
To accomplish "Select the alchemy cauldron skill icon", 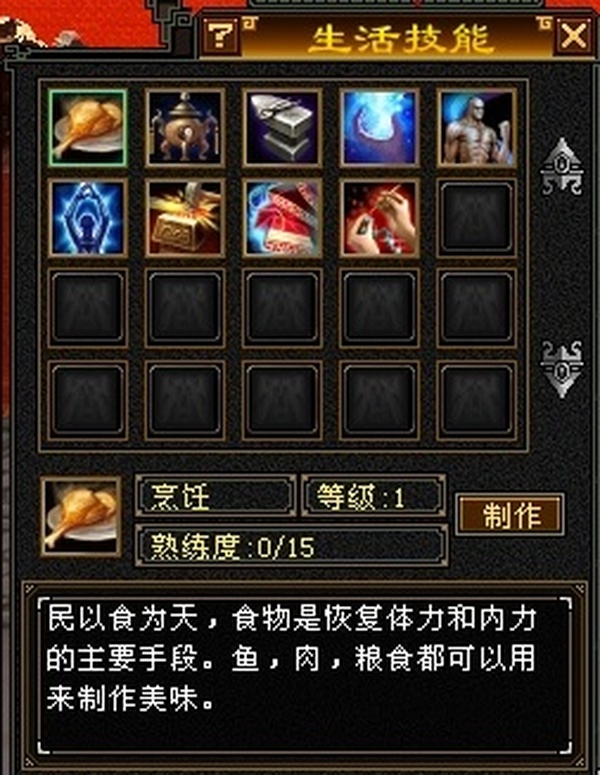I will (x=185, y=128).
